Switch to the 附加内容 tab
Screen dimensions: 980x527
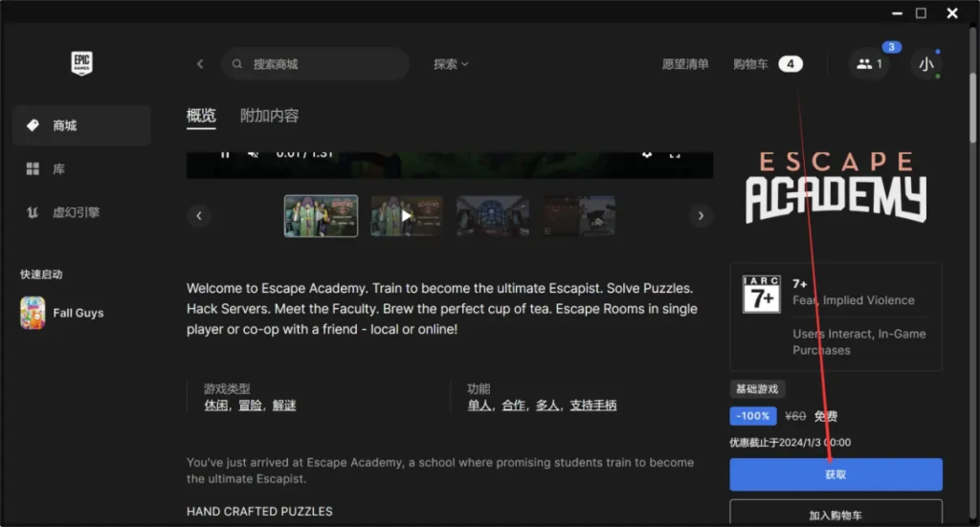coord(269,116)
